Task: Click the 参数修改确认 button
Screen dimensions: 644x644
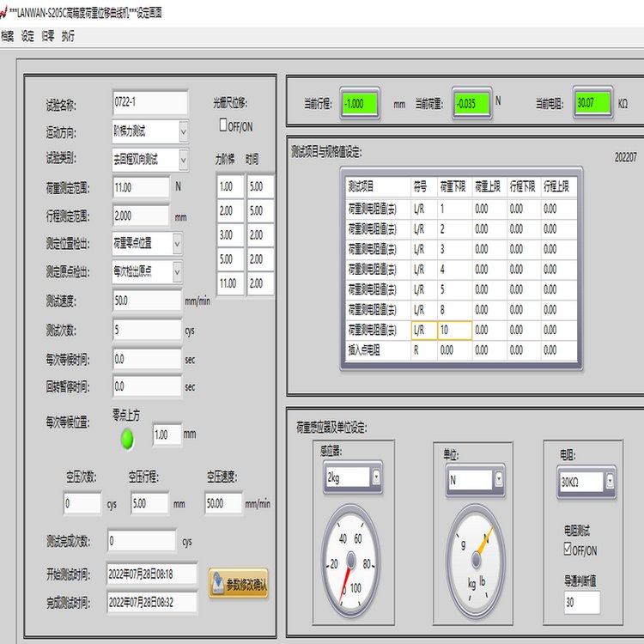Action: pos(239,584)
